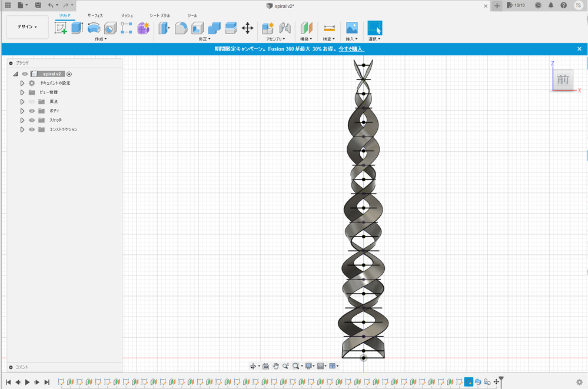Open the job status clock icon

(538, 5)
